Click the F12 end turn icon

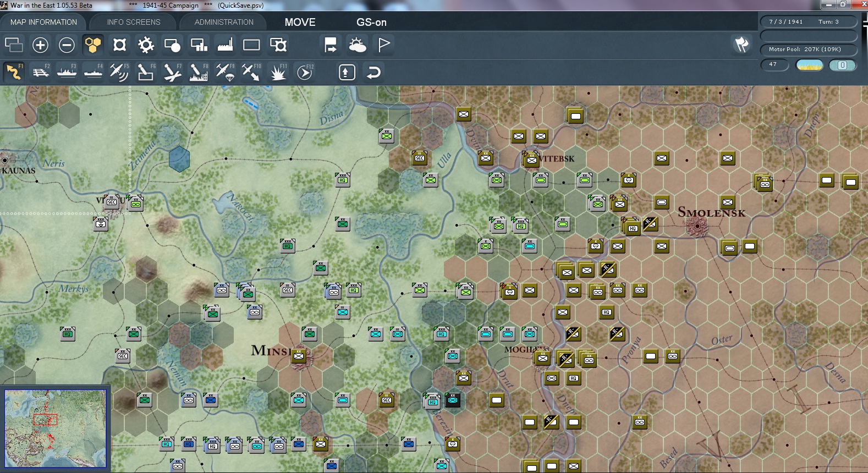(x=305, y=72)
